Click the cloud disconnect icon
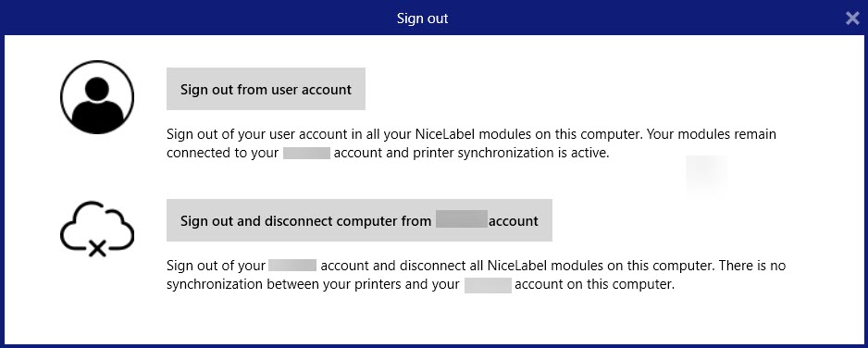Image resolution: width=868 pixels, height=348 pixels. coord(97,229)
